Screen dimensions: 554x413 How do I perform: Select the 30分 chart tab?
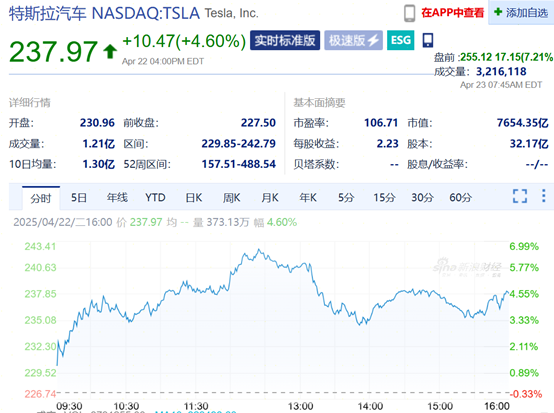[x=422, y=197]
